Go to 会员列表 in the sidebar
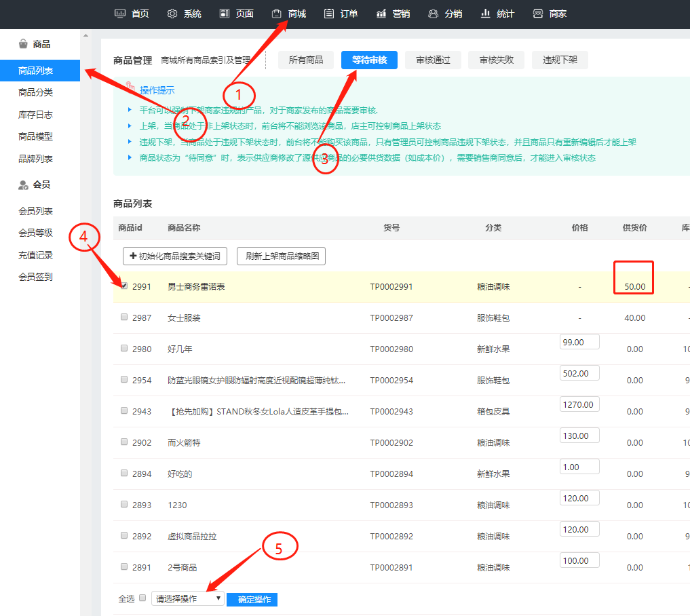The image size is (690, 616). tap(36, 211)
